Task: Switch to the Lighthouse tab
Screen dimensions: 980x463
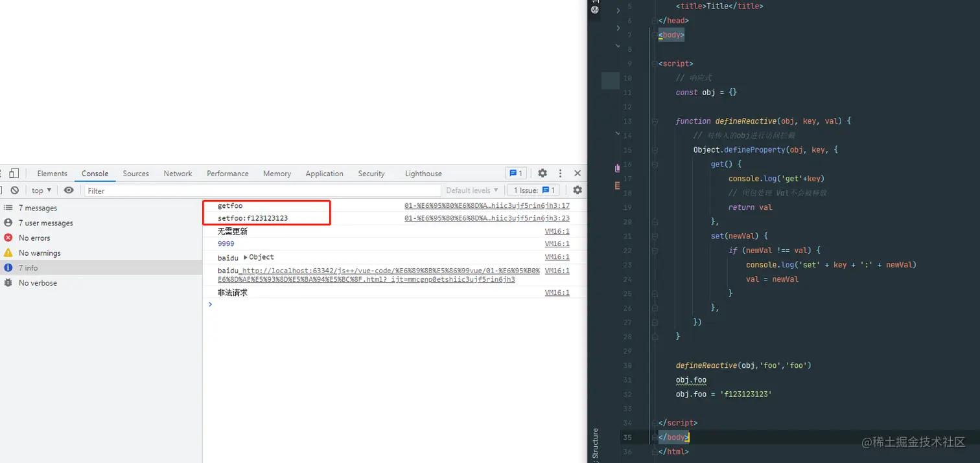Action: point(423,174)
